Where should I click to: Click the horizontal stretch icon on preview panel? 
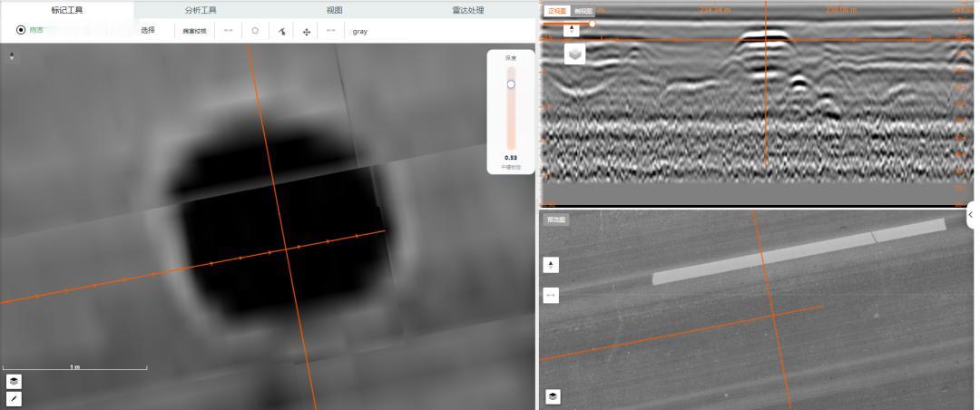(551, 295)
